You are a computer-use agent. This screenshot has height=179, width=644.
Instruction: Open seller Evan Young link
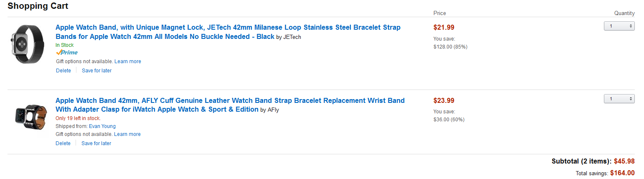(x=102, y=126)
